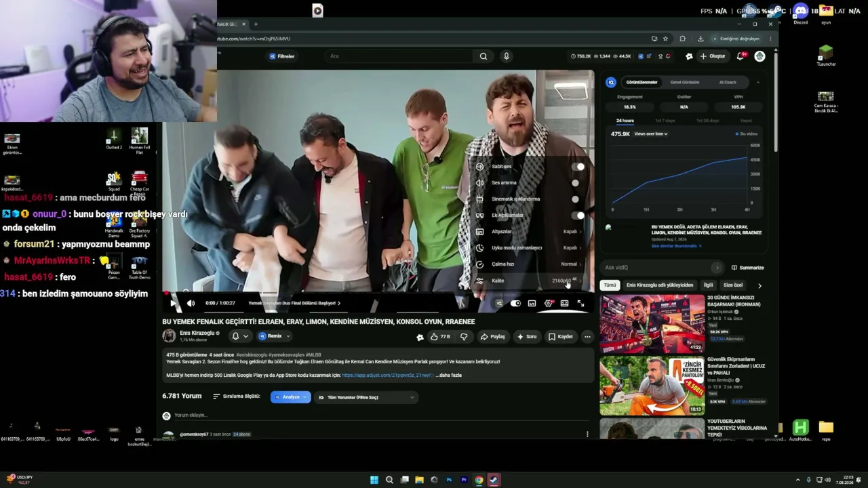Bookmark this page with star icon
This screenshot has width=868, height=488.
665,39
